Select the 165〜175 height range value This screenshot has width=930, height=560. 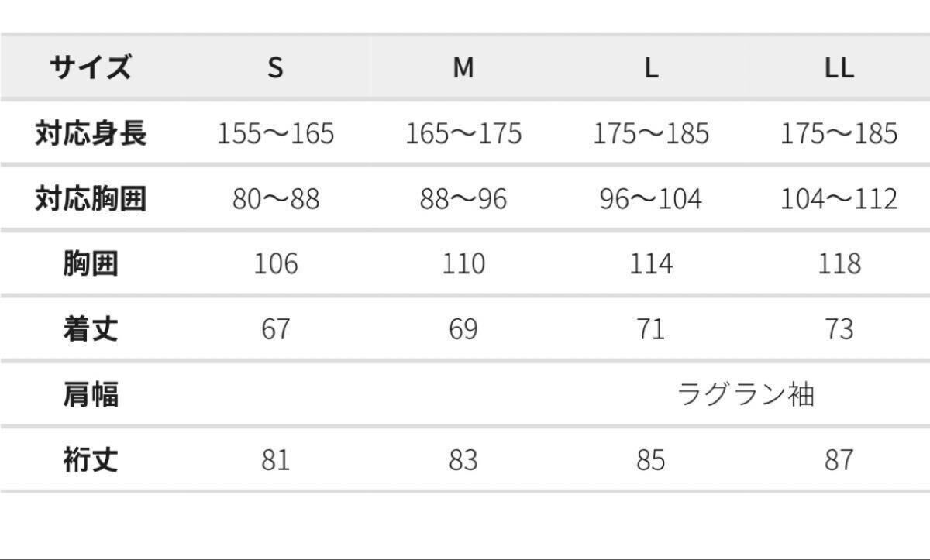[x=463, y=134]
